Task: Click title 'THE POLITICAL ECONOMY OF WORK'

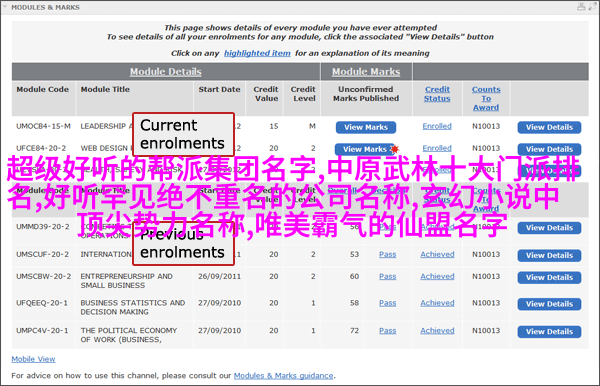Action: coord(129,335)
